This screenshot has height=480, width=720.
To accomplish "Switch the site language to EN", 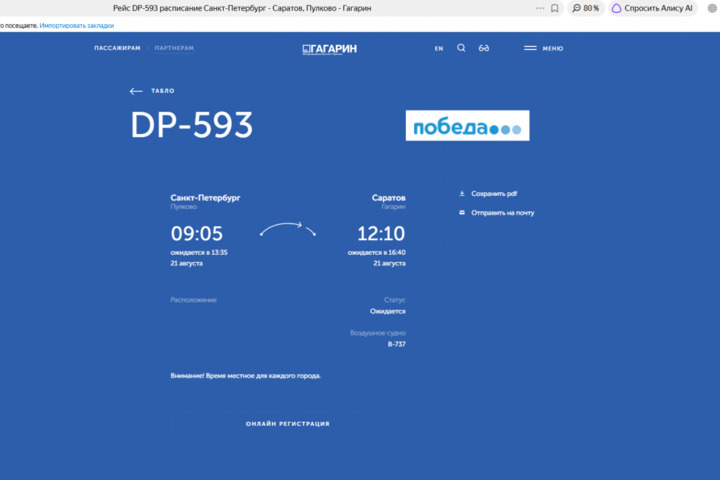I will coord(439,48).
